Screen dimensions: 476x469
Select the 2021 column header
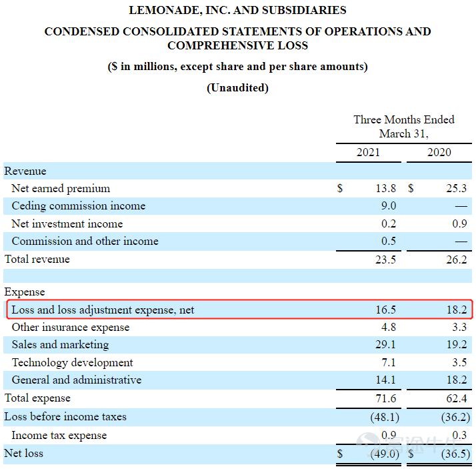[368, 152]
